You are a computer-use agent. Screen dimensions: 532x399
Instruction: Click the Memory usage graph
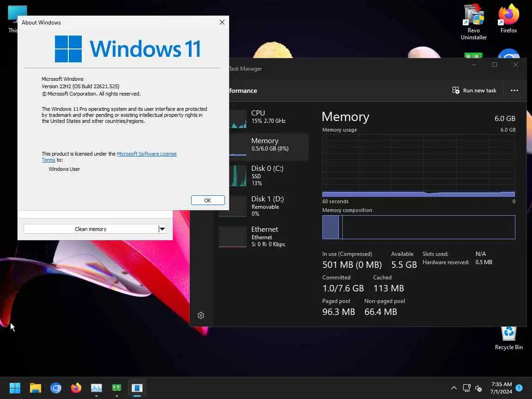[419, 165]
